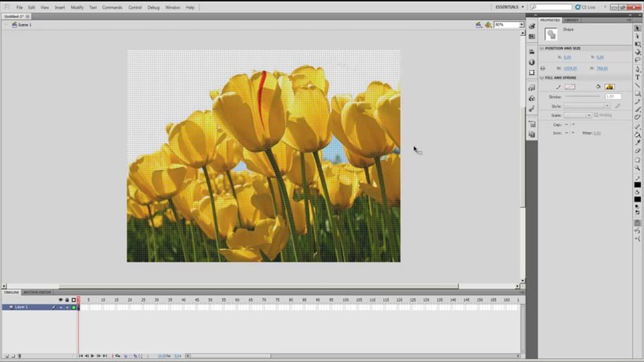644x362 pixels.
Task: Toggle Layer 1 green outline square
Action: (x=74, y=307)
